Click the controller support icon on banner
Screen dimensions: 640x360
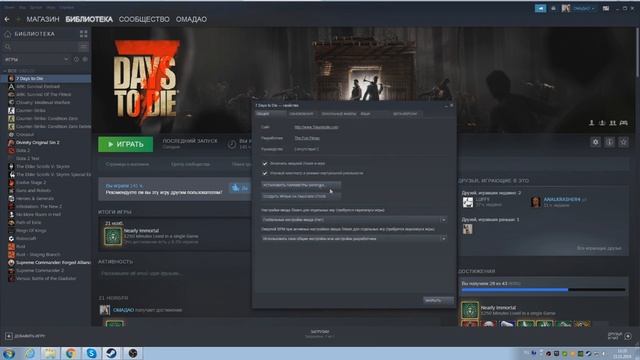pos(624,123)
